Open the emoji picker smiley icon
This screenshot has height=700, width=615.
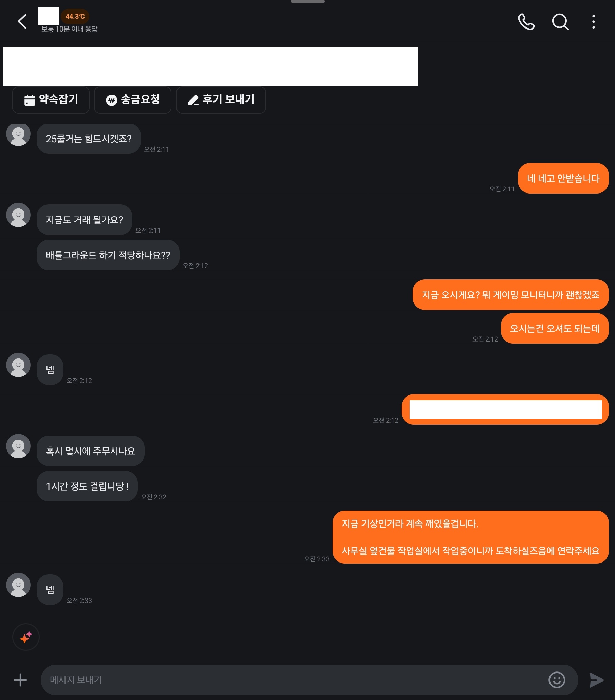tap(557, 680)
